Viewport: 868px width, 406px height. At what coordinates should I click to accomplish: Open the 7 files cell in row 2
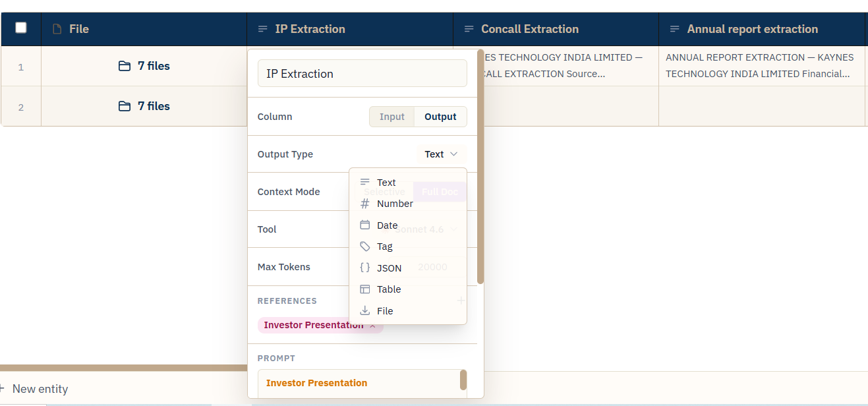coord(144,106)
